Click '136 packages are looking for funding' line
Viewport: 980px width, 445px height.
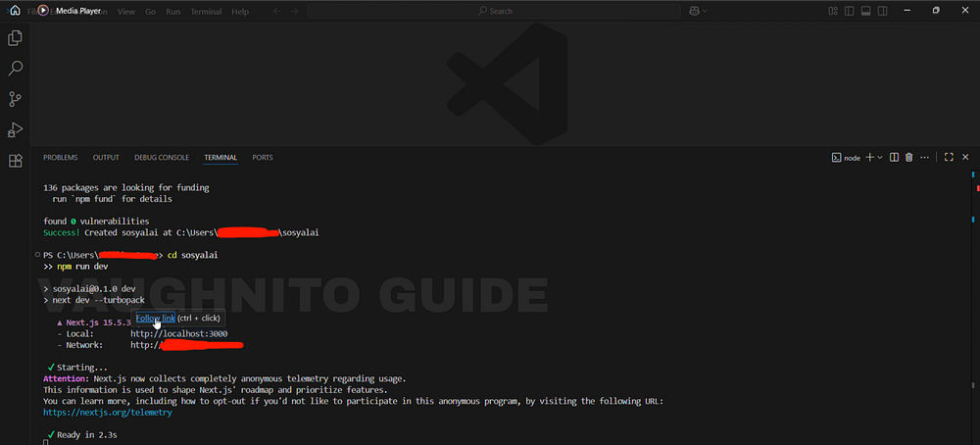(x=126, y=187)
